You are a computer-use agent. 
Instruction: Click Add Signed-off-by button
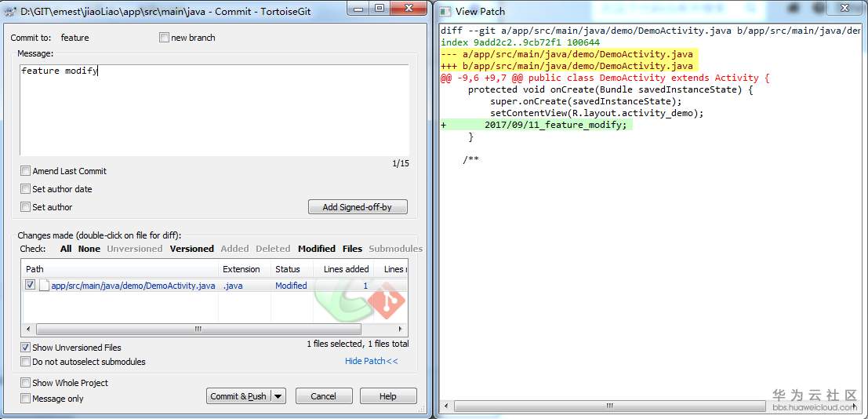(x=357, y=207)
